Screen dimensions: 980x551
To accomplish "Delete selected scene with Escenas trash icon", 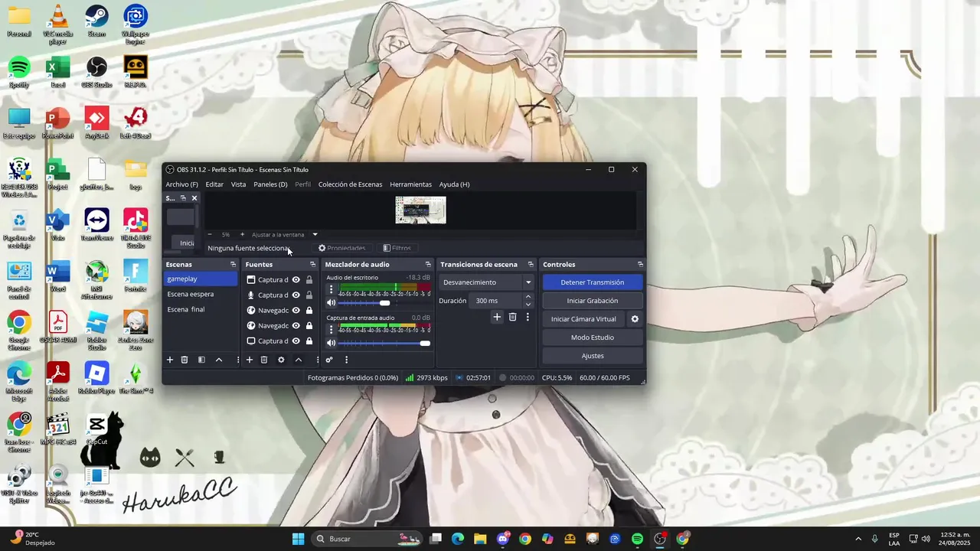I will click(x=185, y=360).
